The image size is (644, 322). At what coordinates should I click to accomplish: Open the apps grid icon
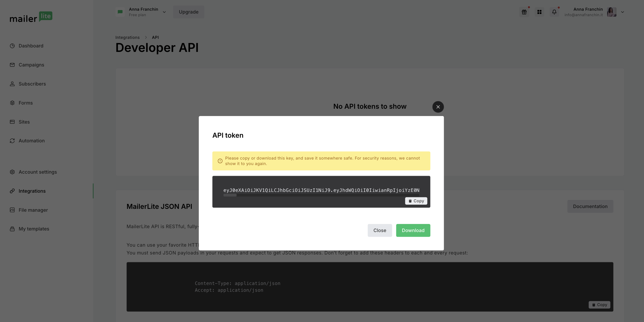tap(539, 12)
